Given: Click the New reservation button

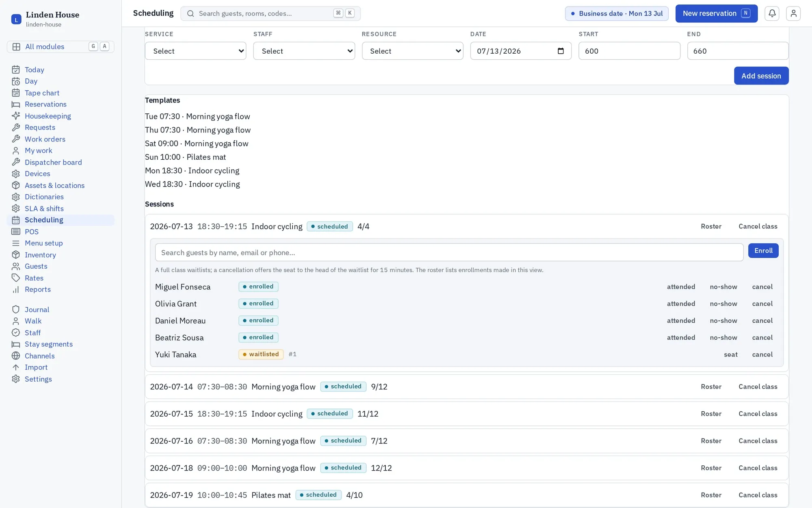Looking at the screenshot, I should (x=716, y=13).
